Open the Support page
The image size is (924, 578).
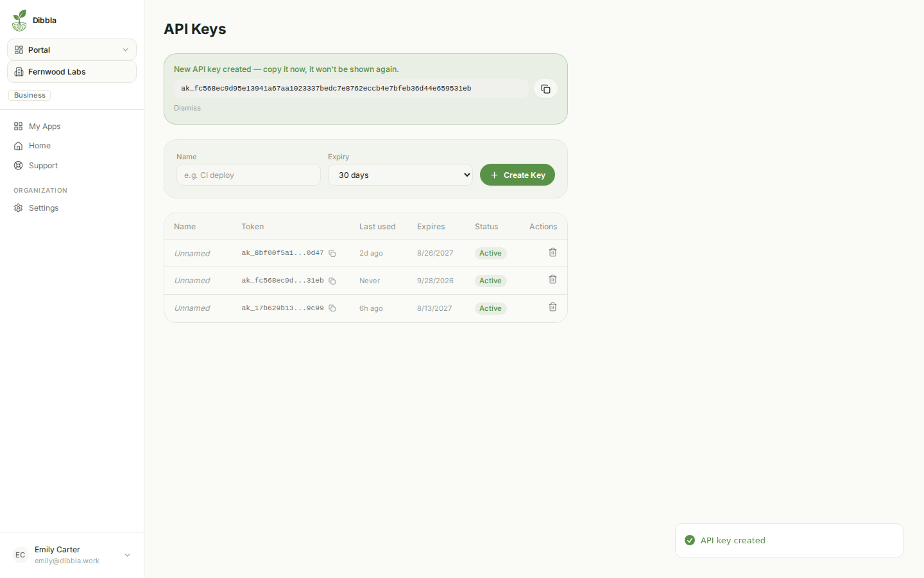(x=72, y=166)
